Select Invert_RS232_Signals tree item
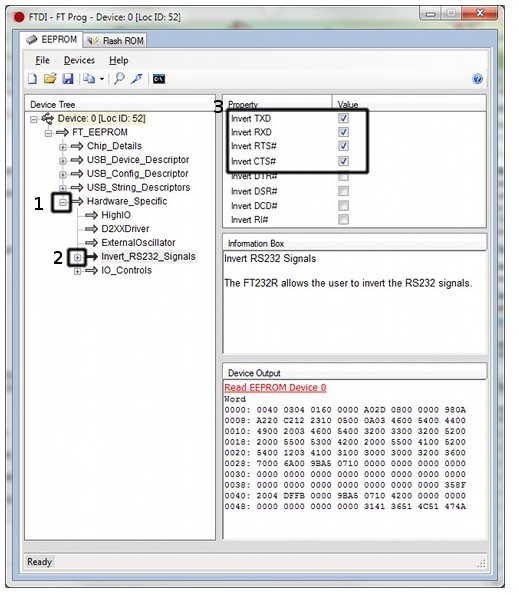 click(x=148, y=257)
